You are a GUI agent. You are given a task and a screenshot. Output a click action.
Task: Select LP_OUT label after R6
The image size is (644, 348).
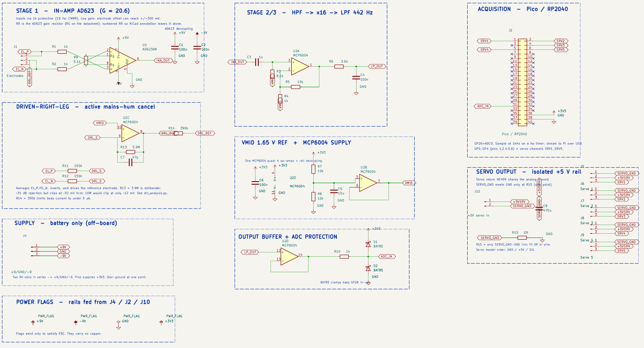click(x=377, y=67)
